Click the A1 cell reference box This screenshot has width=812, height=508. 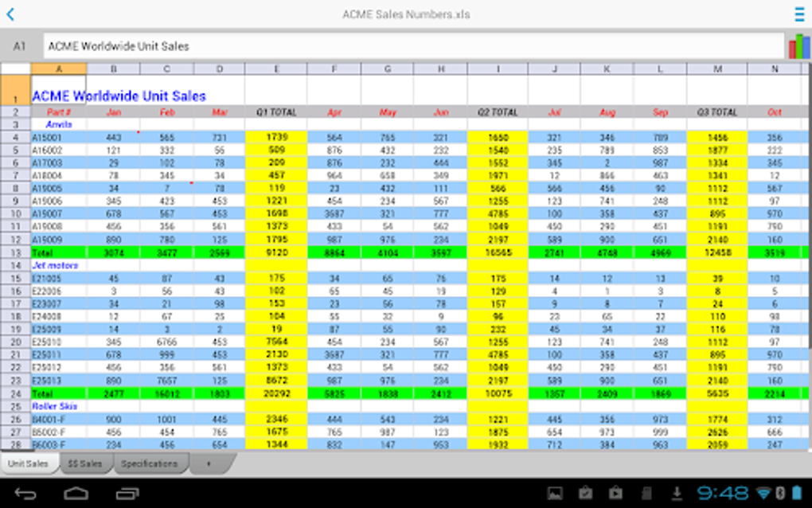(20, 46)
